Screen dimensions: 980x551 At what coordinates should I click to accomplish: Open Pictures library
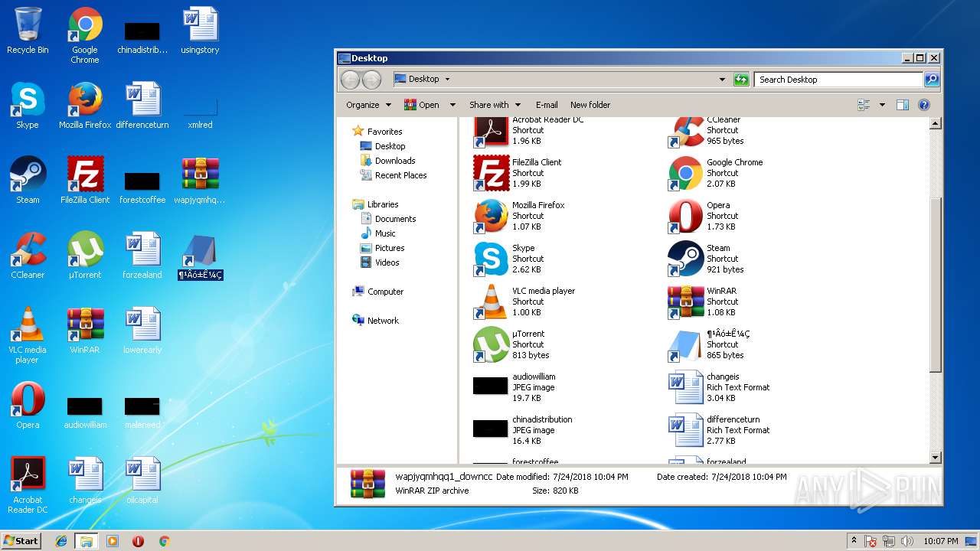pyautogui.click(x=390, y=248)
